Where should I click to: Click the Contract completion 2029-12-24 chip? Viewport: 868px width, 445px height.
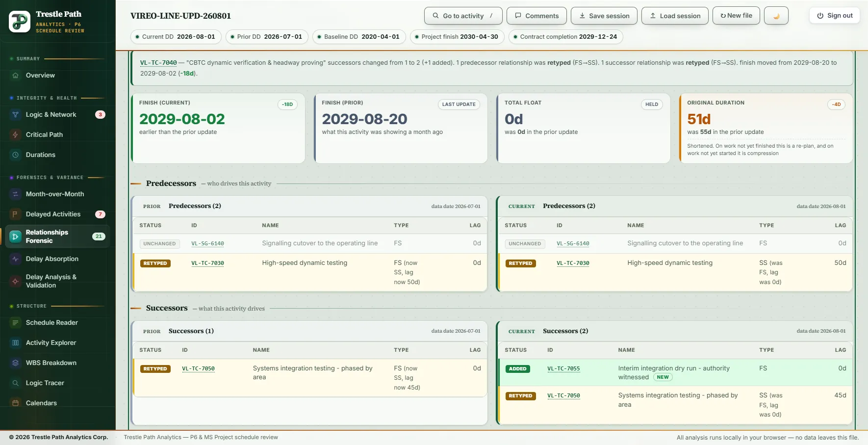tap(566, 37)
